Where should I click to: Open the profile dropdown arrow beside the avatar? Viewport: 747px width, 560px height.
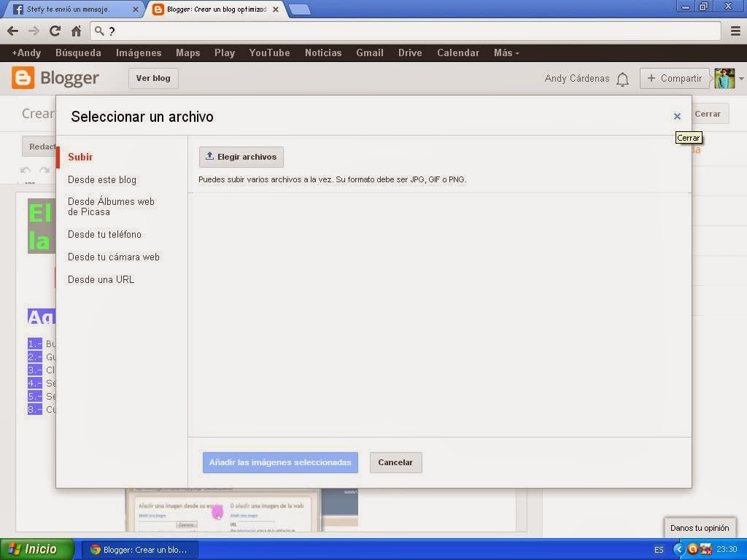coord(740,78)
